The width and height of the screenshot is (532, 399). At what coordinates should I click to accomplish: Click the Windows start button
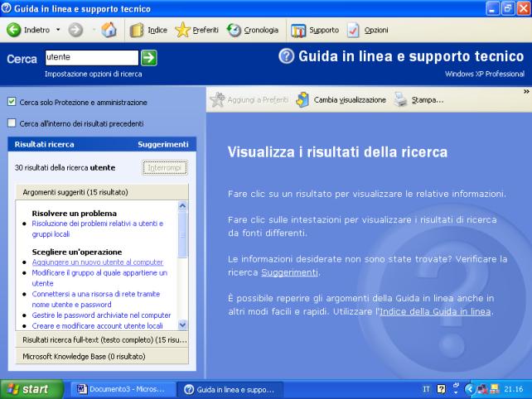(x=31, y=389)
